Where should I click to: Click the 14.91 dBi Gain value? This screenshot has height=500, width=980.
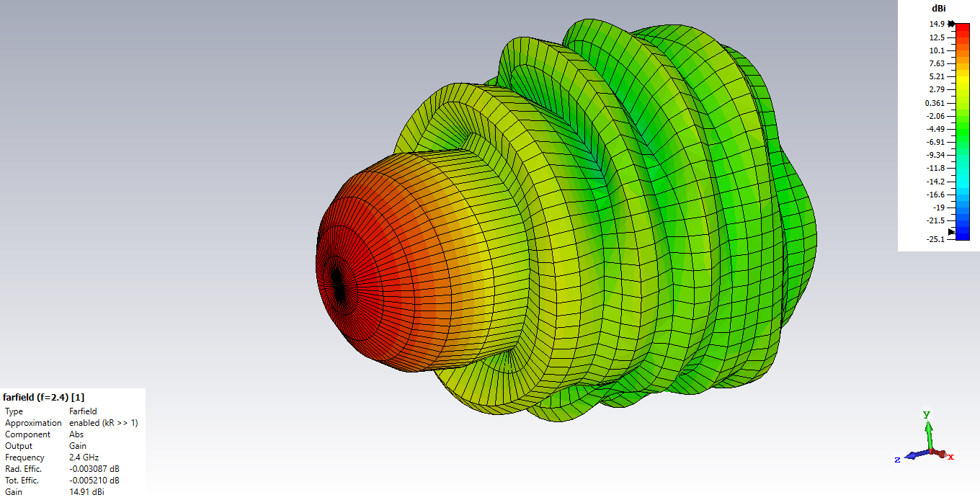click(86, 492)
